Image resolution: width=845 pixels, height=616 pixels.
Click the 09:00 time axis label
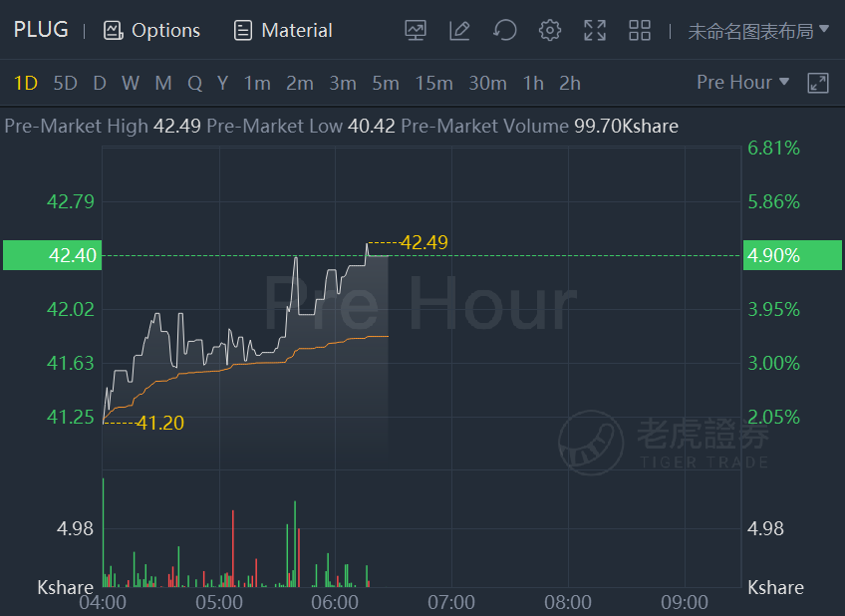pos(685,602)
